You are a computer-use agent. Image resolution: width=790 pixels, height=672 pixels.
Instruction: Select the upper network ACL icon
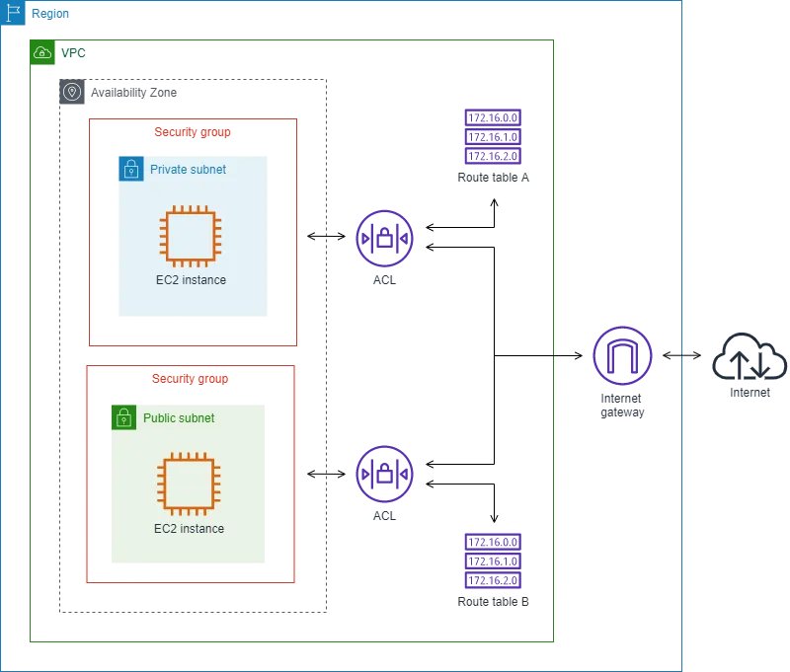pyautogui.click(x=386, y=238)
